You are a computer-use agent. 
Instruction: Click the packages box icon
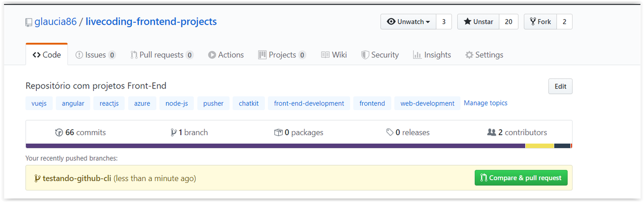pos(278,133)
